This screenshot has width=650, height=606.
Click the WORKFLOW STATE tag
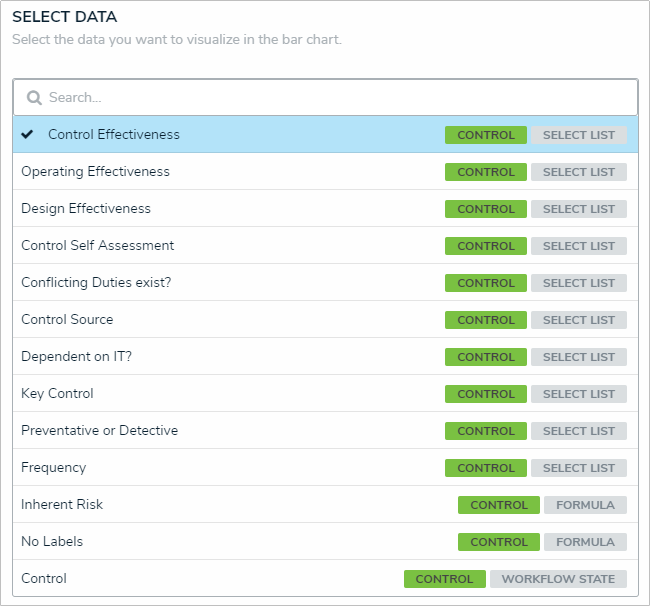point(559,579)
